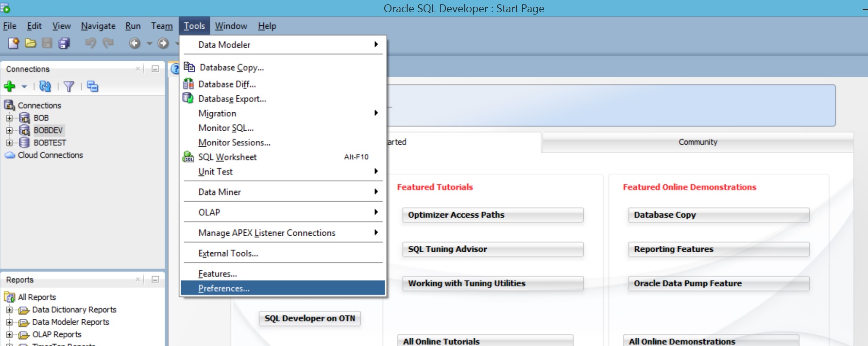Minimize the Reports panel
The height and width of the screenshot is (346, 868).
click(x=155, y=279)
